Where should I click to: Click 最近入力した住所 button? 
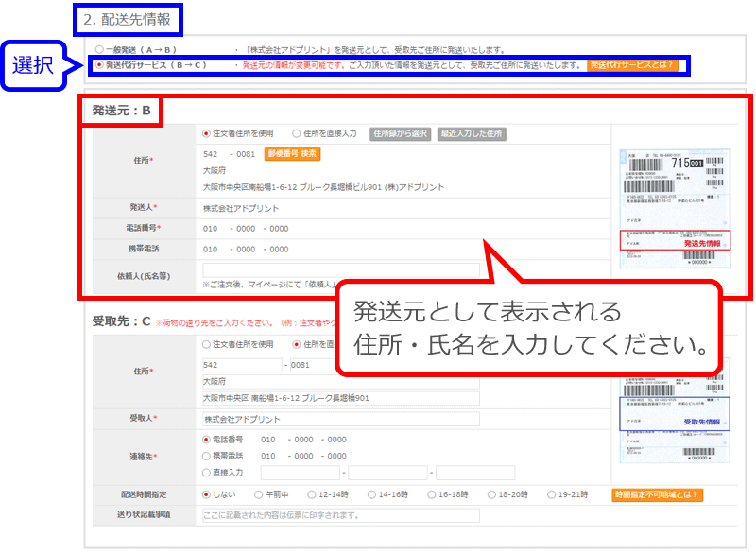(x=472, y=133)
